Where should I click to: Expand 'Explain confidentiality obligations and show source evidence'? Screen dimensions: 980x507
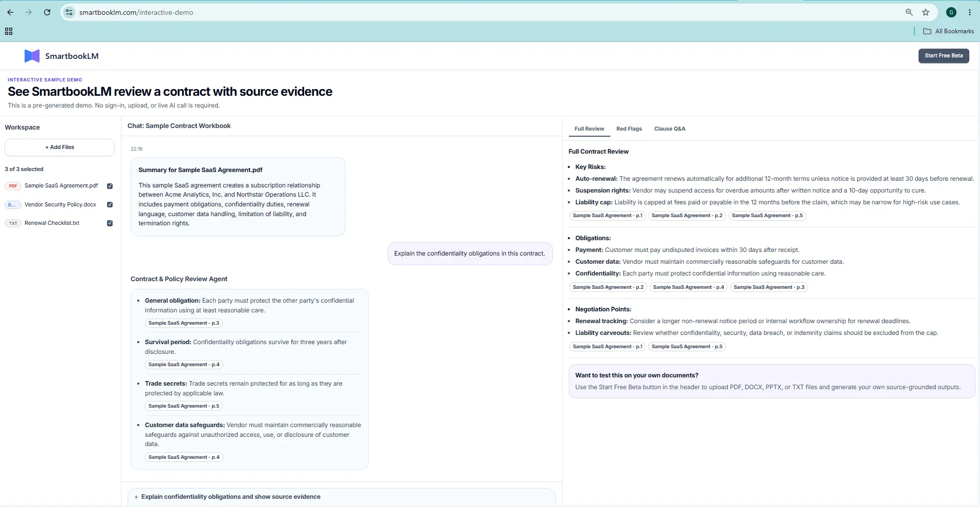tap(342, 497)
